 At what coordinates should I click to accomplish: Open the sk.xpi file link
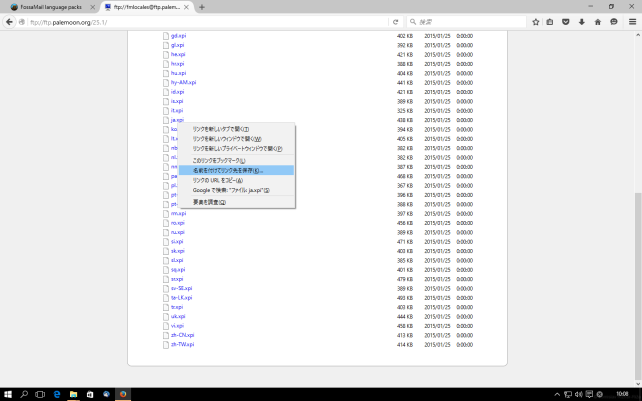(178, 251)
